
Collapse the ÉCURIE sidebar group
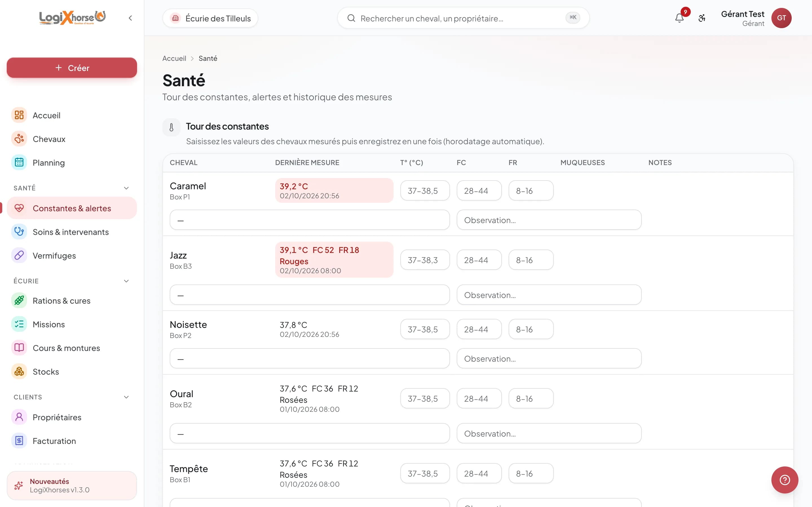click(x=126, y=281)
